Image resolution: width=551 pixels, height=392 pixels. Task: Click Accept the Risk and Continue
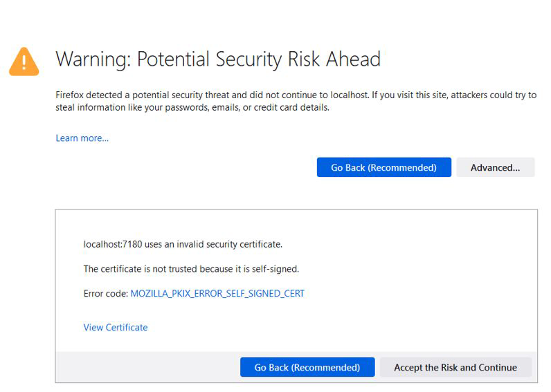coord(455,368)
